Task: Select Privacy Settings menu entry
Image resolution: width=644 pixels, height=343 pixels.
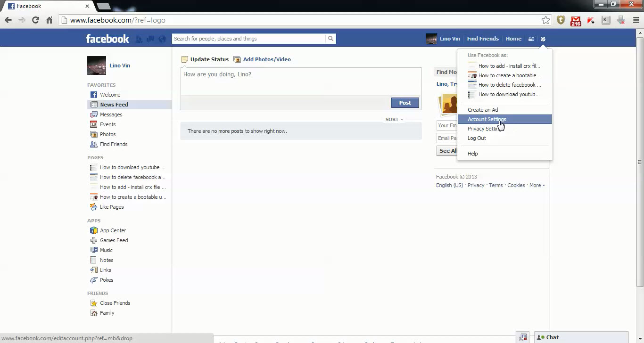Action: click(504, 129)
